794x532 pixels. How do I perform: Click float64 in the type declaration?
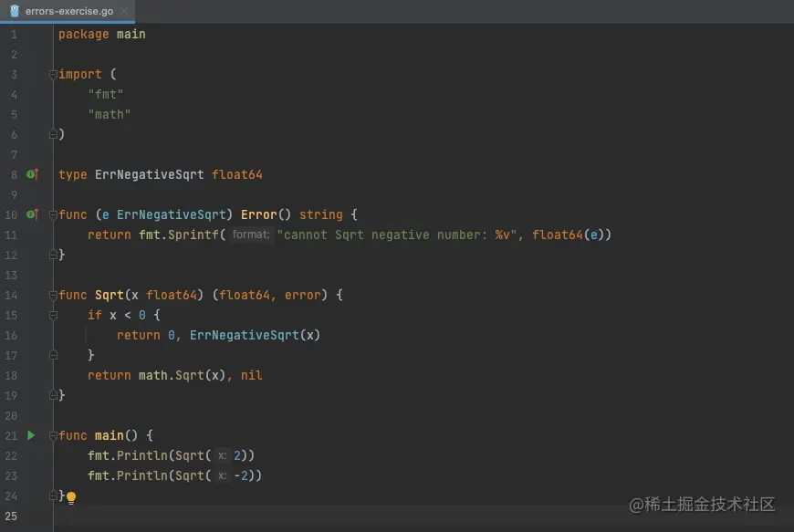coord(237,174)
